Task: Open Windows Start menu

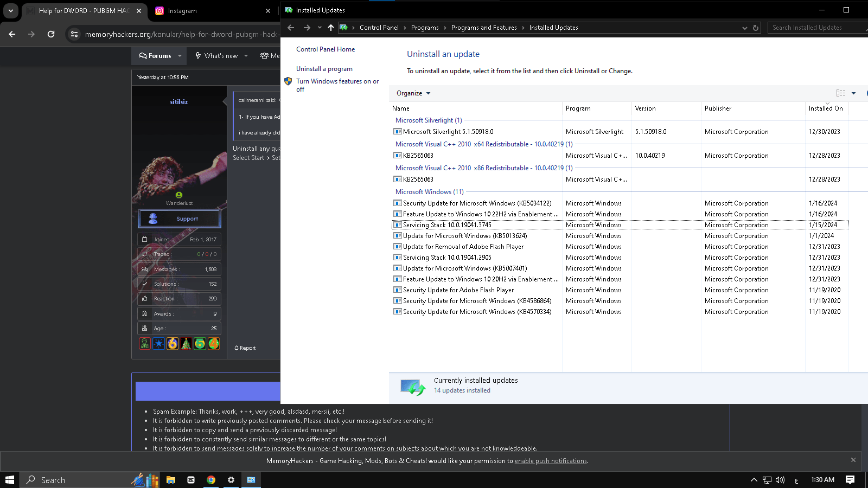Action: point(9,480)
